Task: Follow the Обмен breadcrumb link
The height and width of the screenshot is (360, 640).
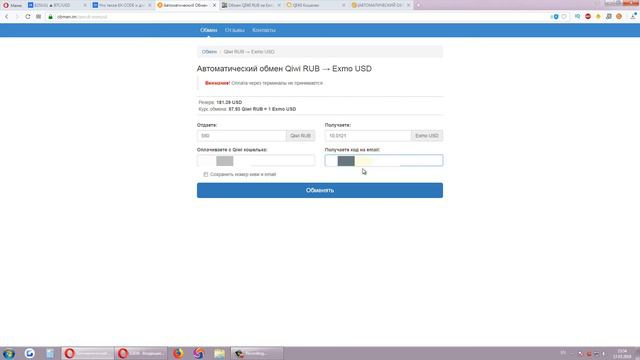Action: [209, 52]
